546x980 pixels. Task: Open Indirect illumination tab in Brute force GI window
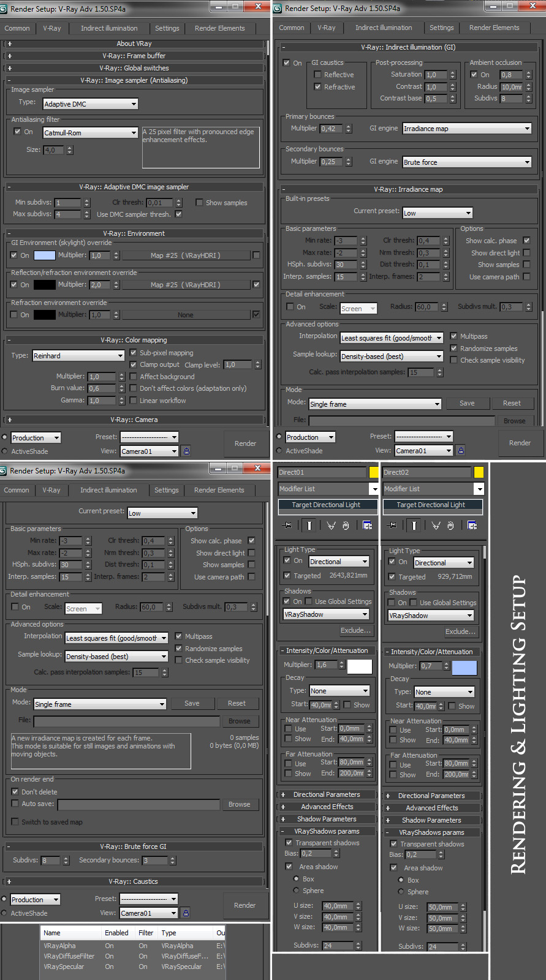click(x=108, y=490)
